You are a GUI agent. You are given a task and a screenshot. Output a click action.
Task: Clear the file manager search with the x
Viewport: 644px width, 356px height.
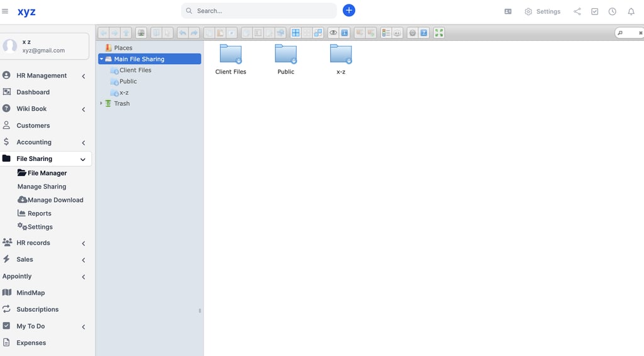[640, 33]
